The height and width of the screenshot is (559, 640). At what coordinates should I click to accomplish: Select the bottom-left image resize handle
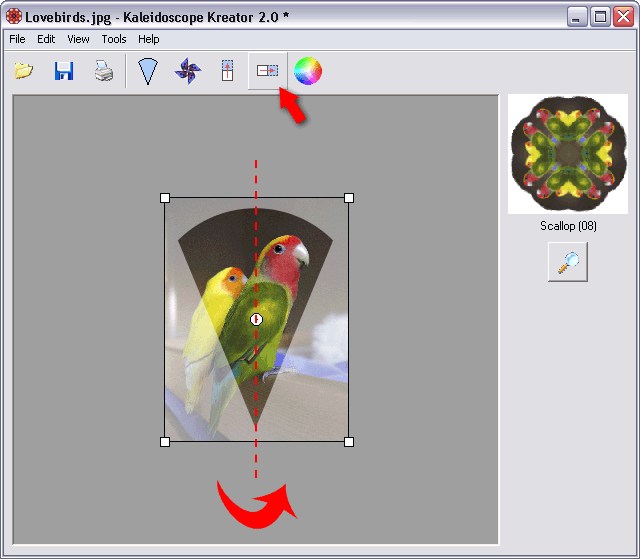coord(165,442)
